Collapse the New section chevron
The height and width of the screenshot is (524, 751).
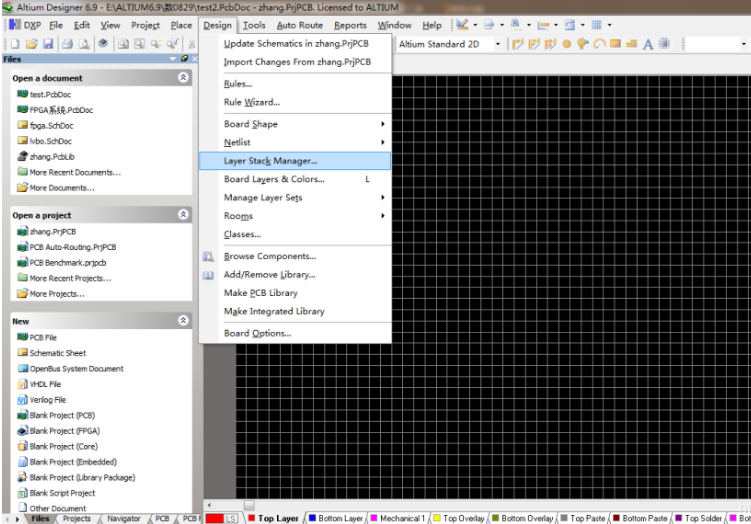pos(183,320)
